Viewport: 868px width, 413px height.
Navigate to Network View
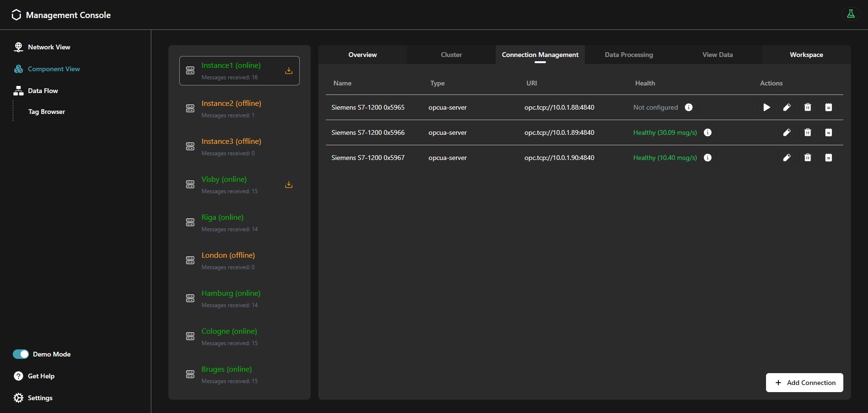tap(49, 47)
